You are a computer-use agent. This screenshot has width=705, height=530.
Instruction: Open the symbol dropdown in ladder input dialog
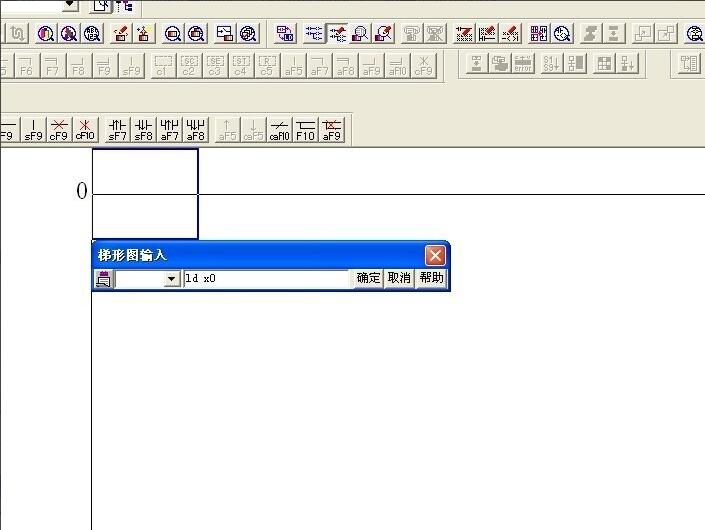pyautogui.click(x=171, y=279)
